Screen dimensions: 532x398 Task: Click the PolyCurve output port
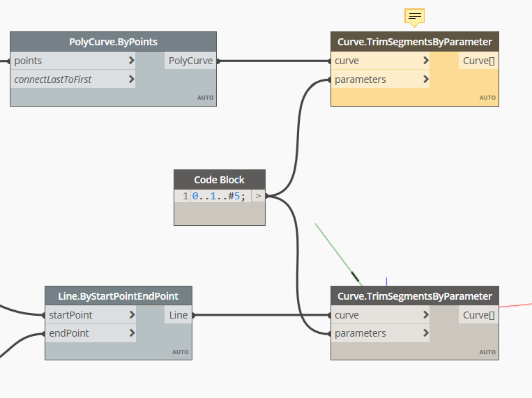coord(190,61)
